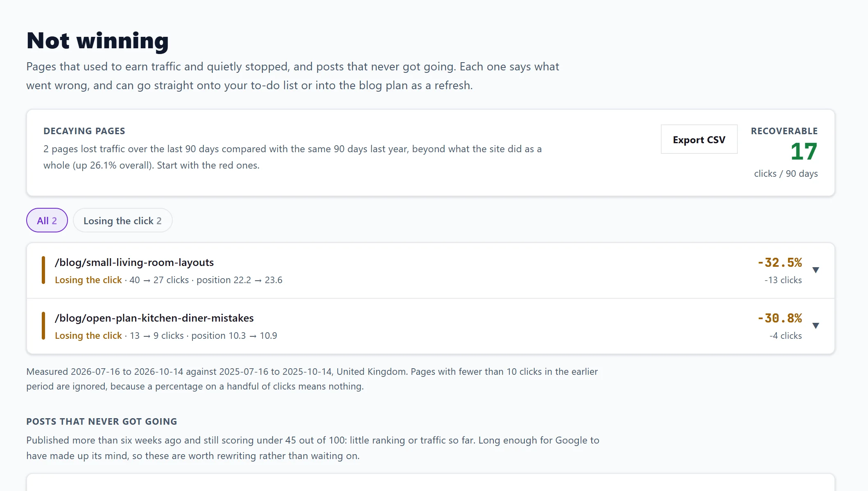
Task: Click 'Losing the click' label under small-living-room-layouts
Action: click(x=88, y=280)
